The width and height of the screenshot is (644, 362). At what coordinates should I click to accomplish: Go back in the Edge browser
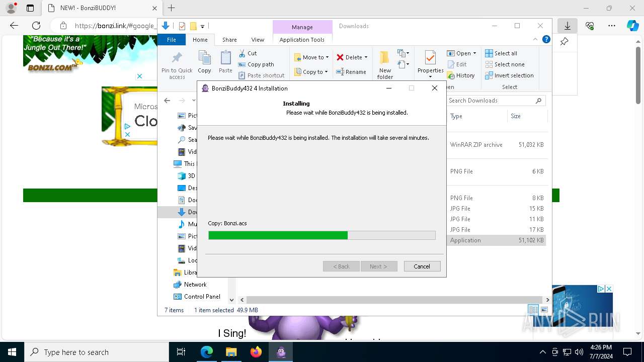click(x=14, y=26)
